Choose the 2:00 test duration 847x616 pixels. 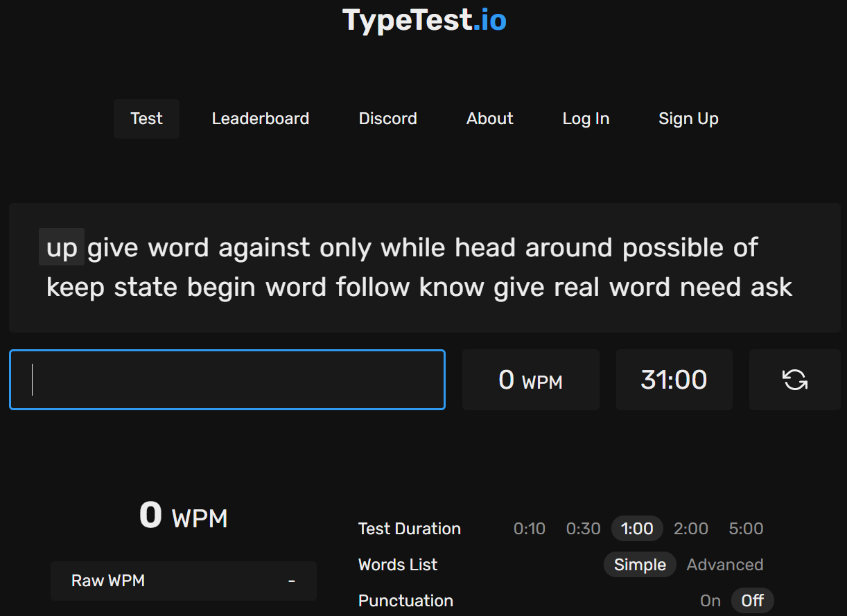click(x=690, y=529)
